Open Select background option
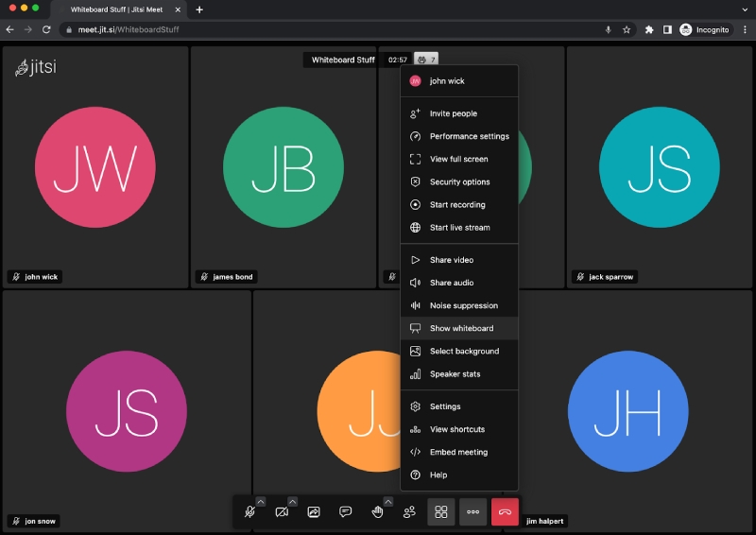The image size is (756, 535). [x=459, y=352]
